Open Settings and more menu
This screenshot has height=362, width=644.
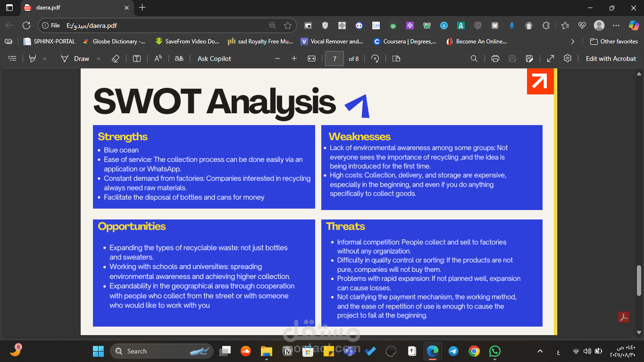(x=616, y=25)
